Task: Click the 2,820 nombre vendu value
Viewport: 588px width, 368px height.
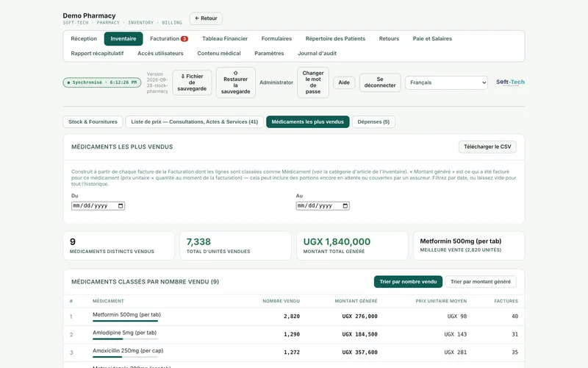Action: [292, 316]
